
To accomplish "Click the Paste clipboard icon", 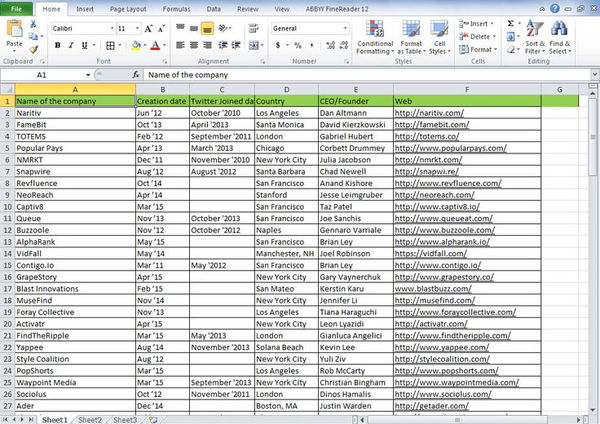I will [14, 29].
